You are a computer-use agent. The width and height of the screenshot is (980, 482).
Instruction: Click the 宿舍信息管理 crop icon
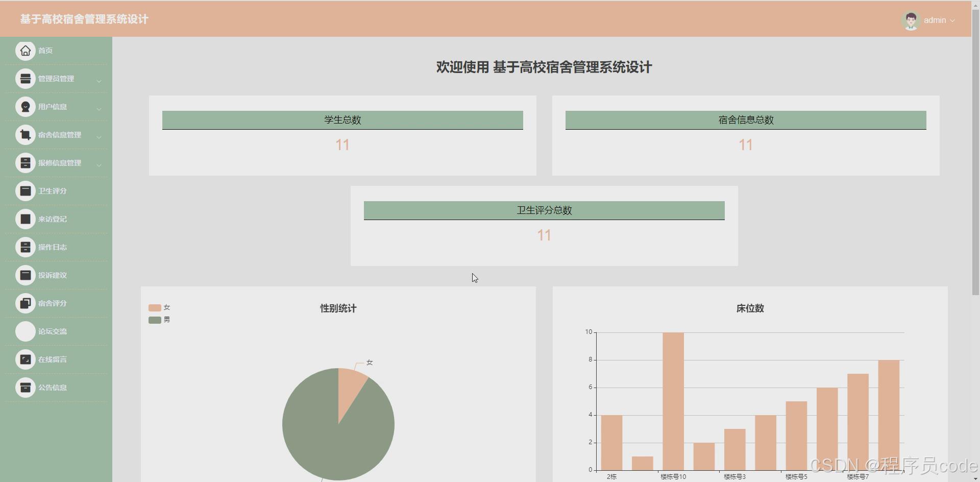click(26, 135)
